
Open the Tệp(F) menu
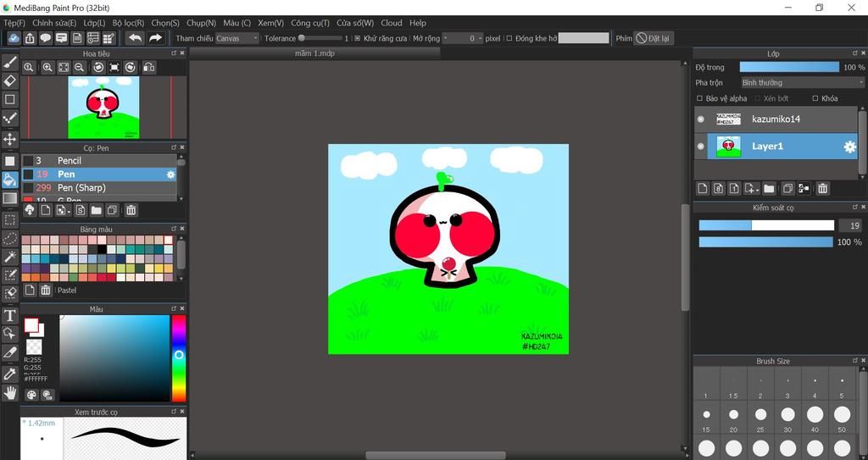14,23
